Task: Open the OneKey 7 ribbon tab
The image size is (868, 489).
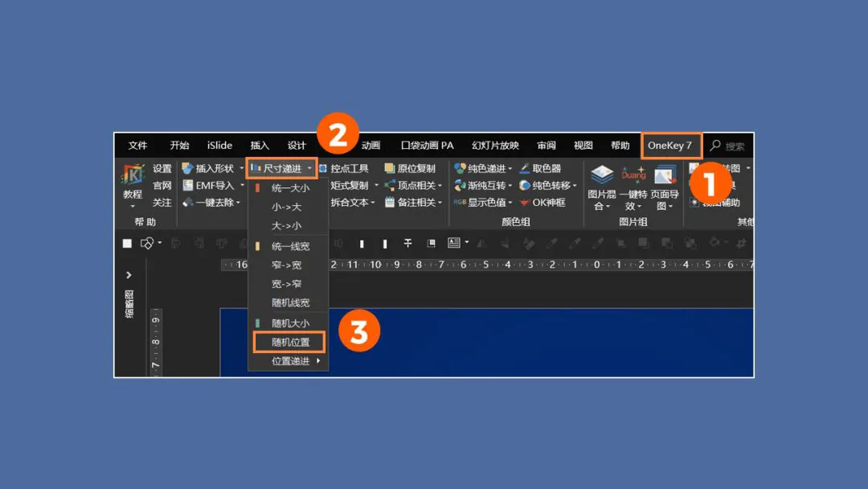Action: [669, 146]
